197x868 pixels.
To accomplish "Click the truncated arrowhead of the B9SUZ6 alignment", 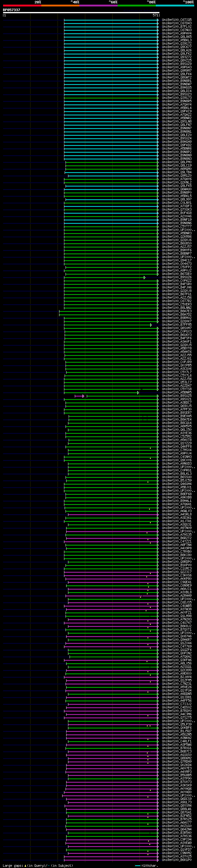I will [x=144, y=277].
